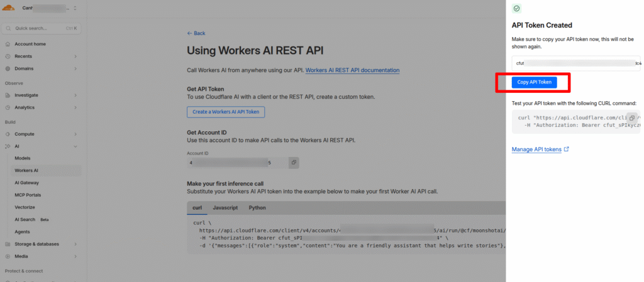Click the green success checkmark icon
The width and height of the screenshot is (644, 282).
pyautogui.click(x=517, y=8)
